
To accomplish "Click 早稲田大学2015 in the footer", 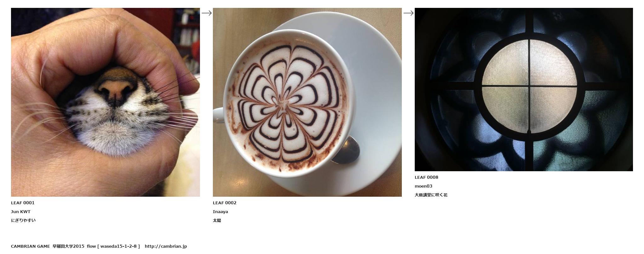I will (x=68, y=246).
